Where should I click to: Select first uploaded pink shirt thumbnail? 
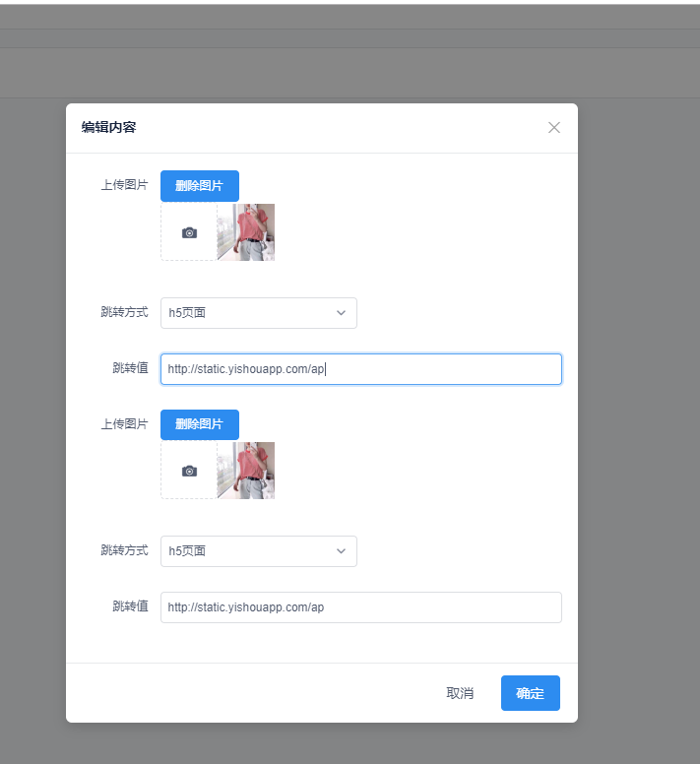coord(246,232)
